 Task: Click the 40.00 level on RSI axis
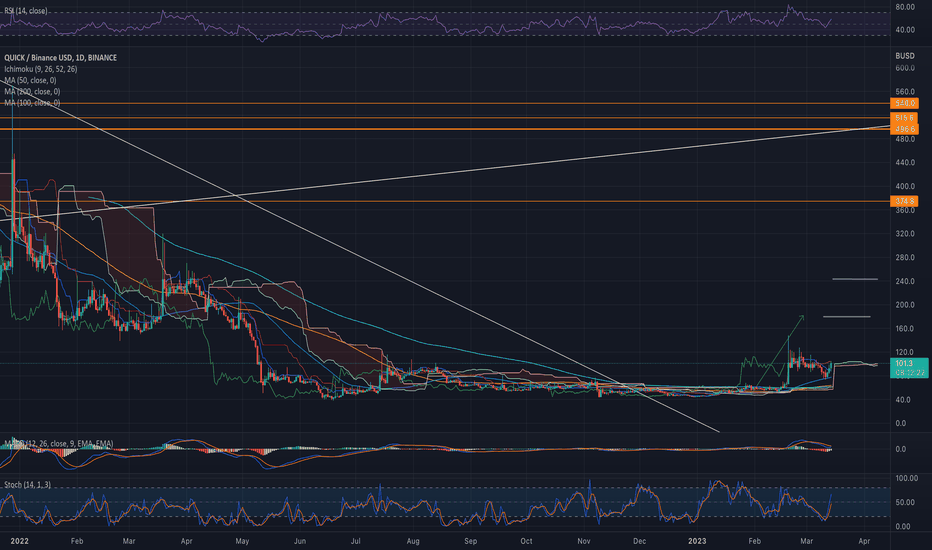tap(905, 30)
